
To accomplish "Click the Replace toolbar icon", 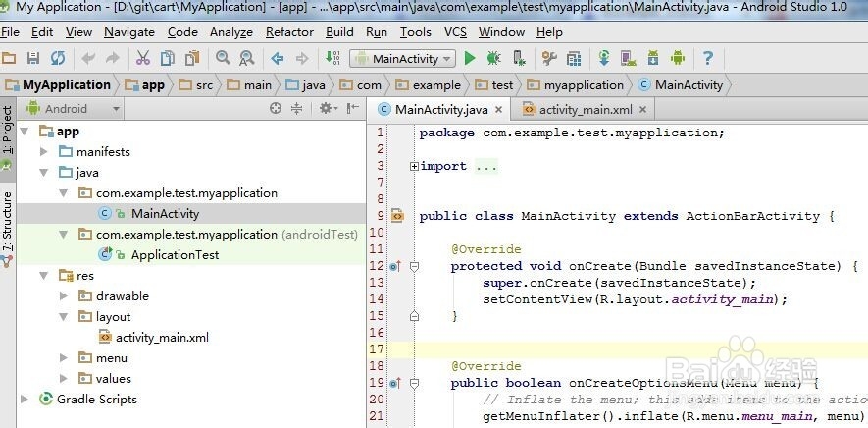I will [x=247, y=58].
